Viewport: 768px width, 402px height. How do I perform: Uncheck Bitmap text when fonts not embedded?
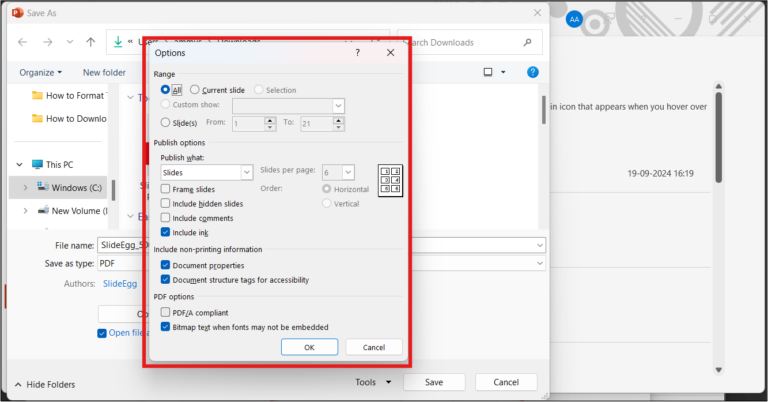(166, 327)
